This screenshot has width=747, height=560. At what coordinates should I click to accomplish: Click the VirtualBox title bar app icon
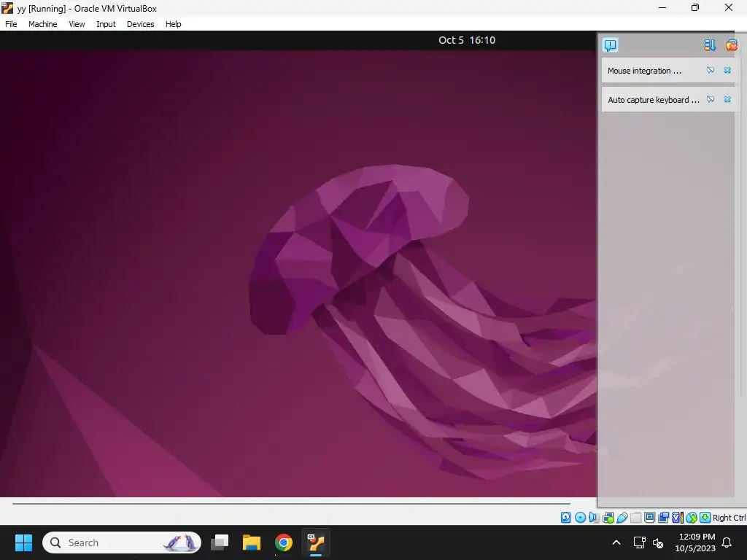coord(7,8)
